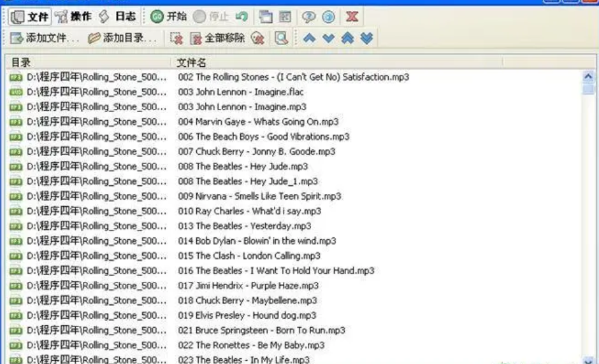Click the MP3 icon of the Born To Run.mp3 row
Screen dimensions: 599x364
coord(16,330)
